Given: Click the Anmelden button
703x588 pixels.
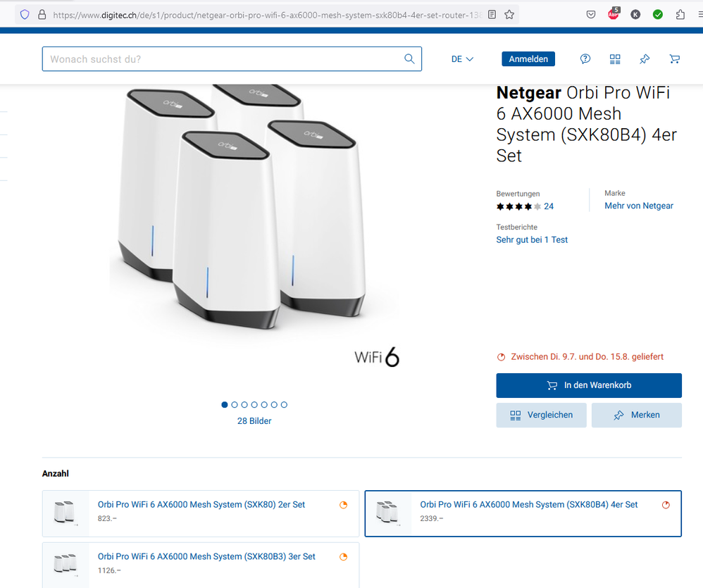Looking at the screenshot, I should coord(528,59).
